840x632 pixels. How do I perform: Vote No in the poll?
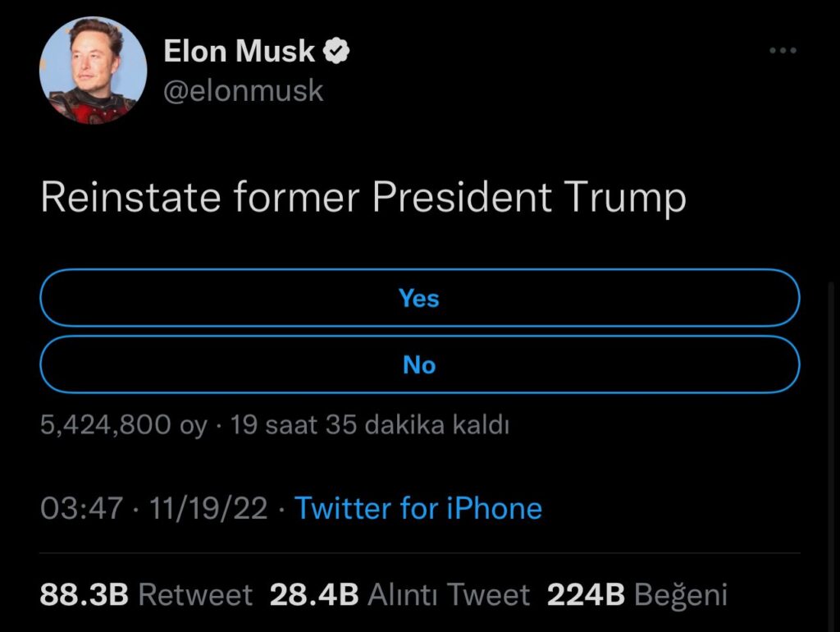pyautogui.click(x=419, y=364)
